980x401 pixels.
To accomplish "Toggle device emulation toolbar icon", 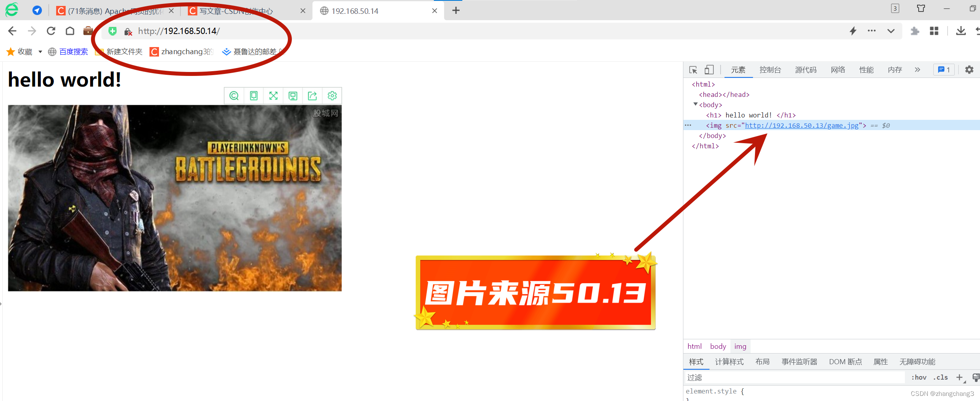I will 709,70.
